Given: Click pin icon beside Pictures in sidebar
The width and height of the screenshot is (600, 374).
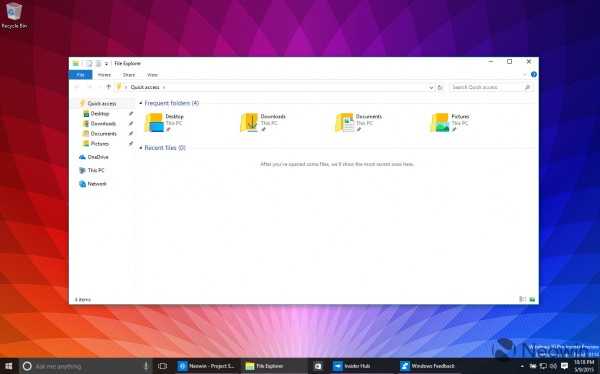Looking at the screenshot, I should pos(131,144).
